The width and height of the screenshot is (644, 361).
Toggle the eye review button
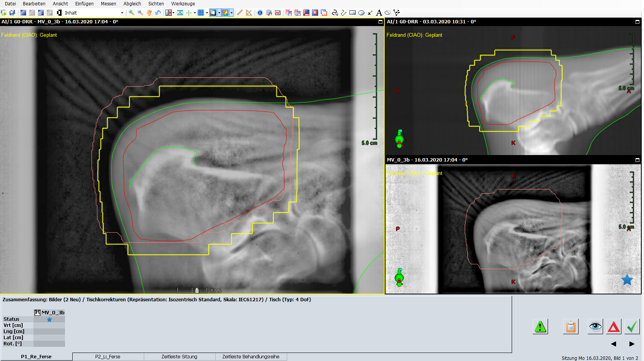tap(595, 327)
